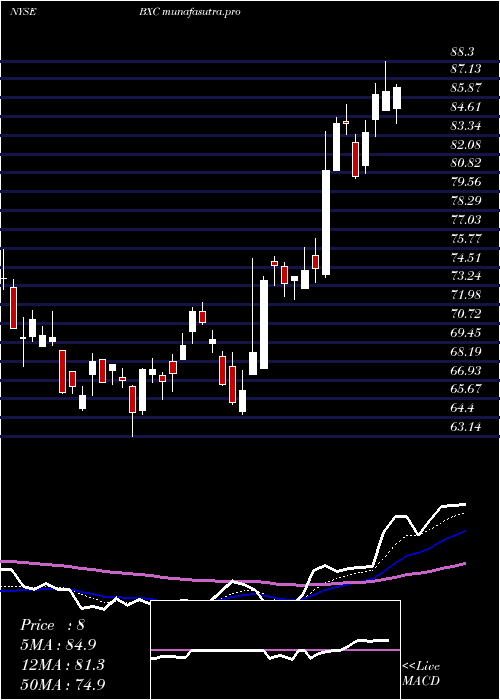Click the 78.29 price axis label
This screenshot has width=500, height=700.
[x=467, y=200]
